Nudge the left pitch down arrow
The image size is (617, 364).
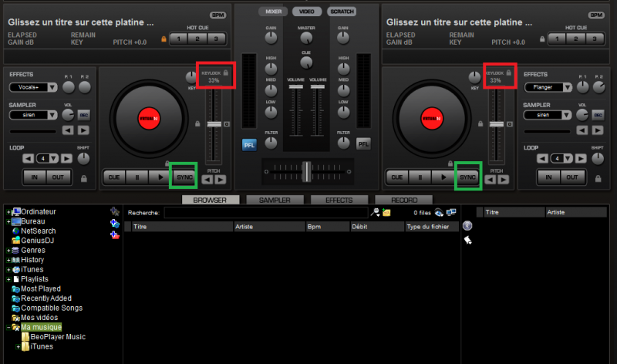click(207, 180)
